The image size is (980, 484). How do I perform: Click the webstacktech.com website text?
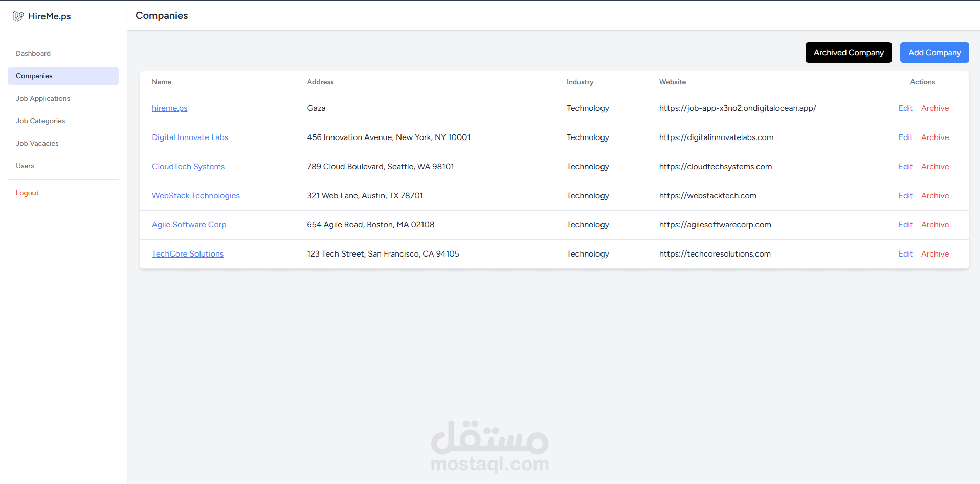tap(708, 196)
